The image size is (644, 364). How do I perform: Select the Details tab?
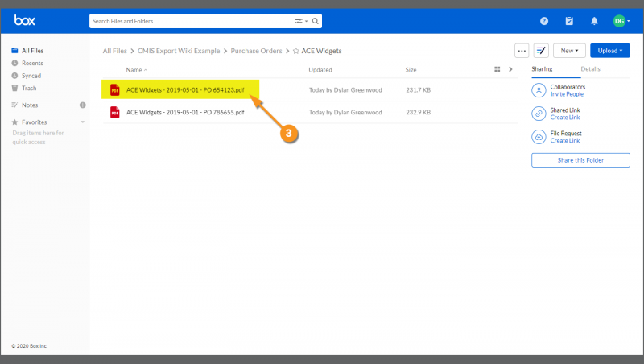click(x=590, y=69)
